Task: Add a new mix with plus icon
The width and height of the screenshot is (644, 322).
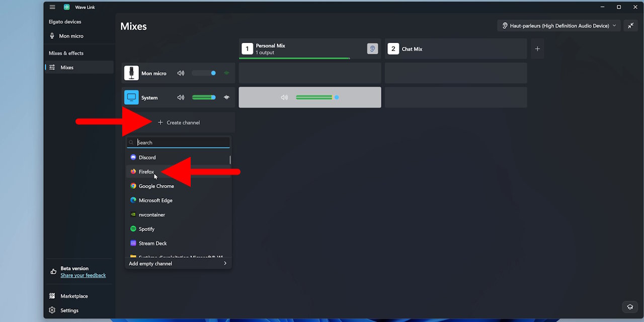Action: [x=537, y=49]
